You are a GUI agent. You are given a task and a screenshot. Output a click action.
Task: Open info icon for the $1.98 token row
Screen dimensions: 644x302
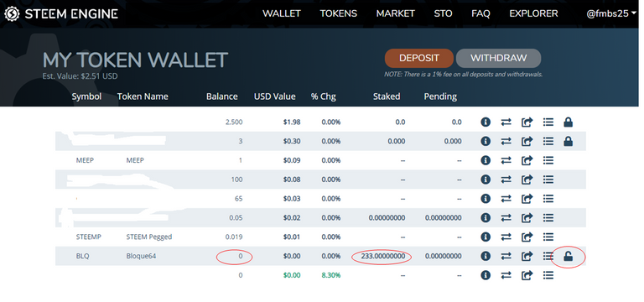point(486,122)
